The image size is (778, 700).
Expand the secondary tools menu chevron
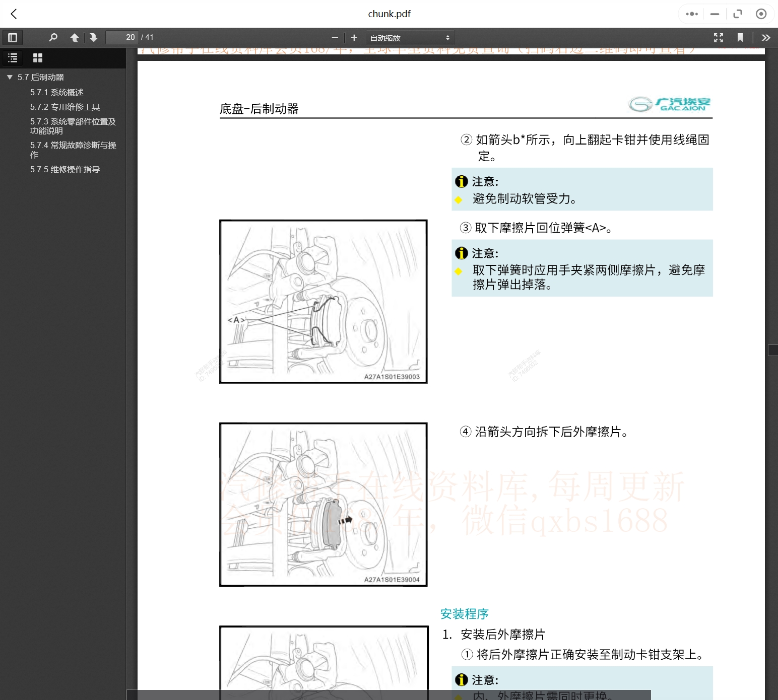click(x=766, y=37)
